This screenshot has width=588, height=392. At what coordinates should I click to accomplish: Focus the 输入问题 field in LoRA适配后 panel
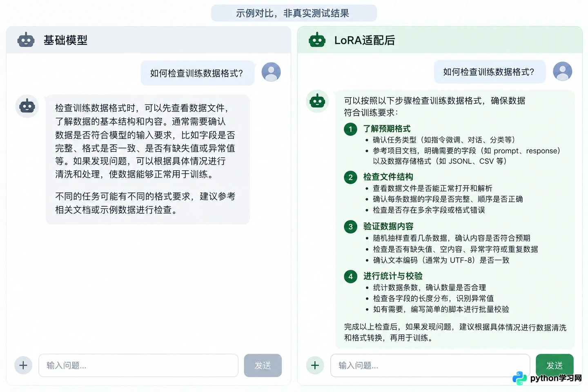click(x=430, y=365)
